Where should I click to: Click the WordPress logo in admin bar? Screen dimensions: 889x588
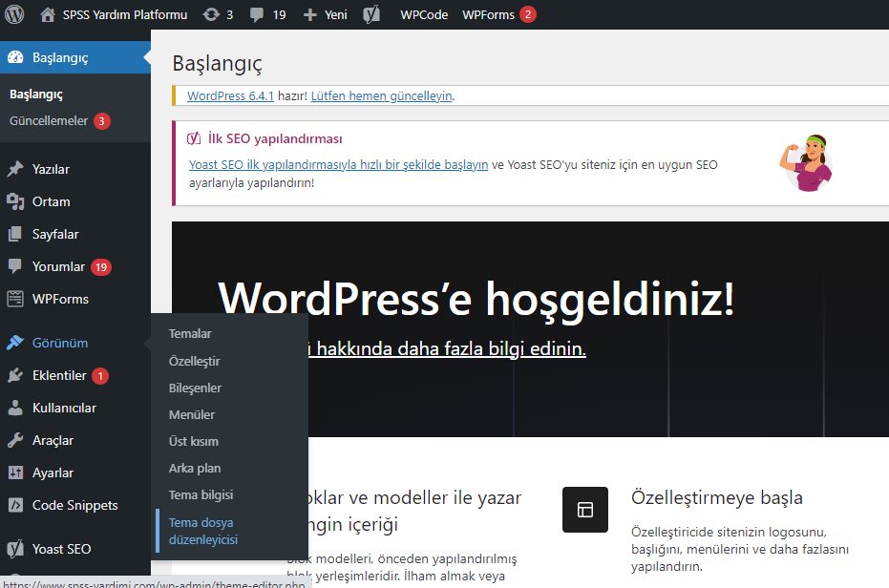[14, 14]
